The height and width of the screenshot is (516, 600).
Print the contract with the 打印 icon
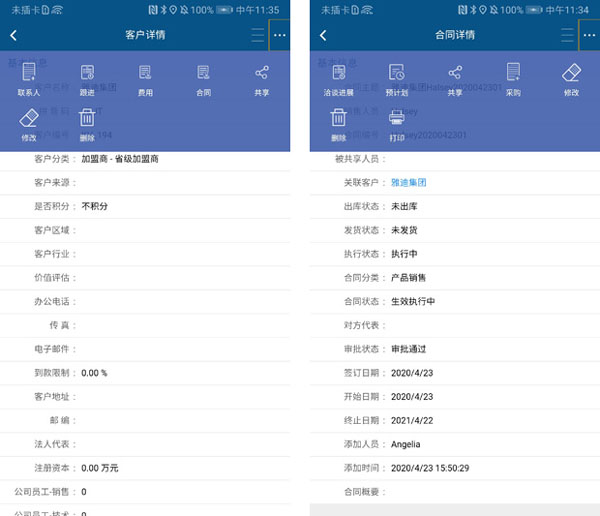(397, 123)
